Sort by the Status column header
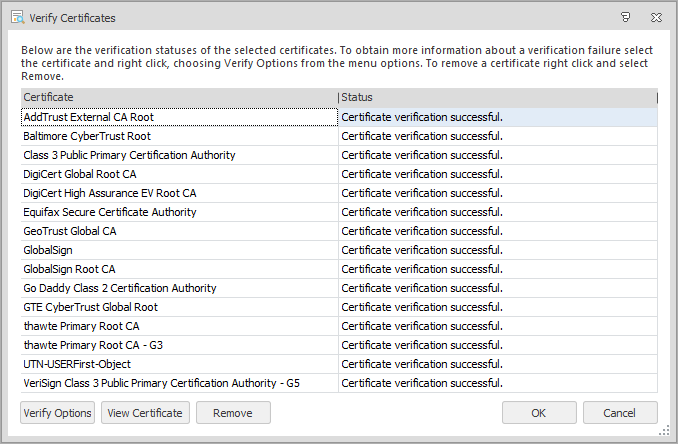 tap(497, 97)
